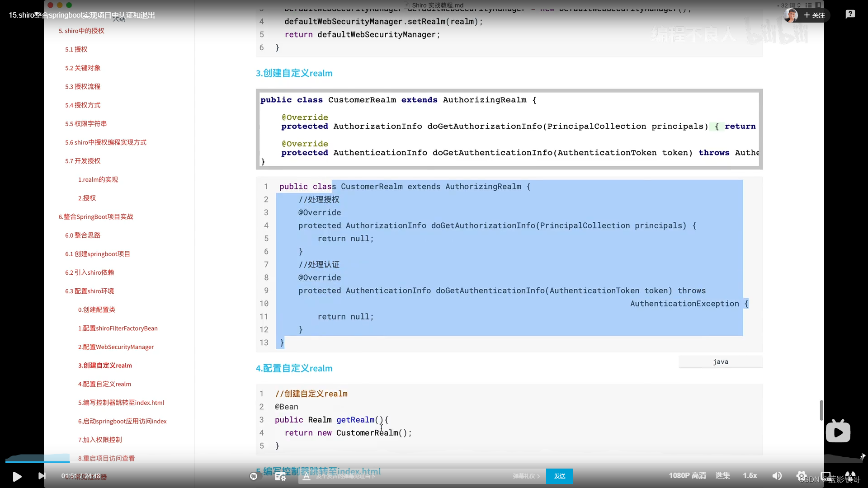Screen dimensions: 868x488
Task: Play the video with the play button
Action: pyautogui.click(x=17, y=476)
